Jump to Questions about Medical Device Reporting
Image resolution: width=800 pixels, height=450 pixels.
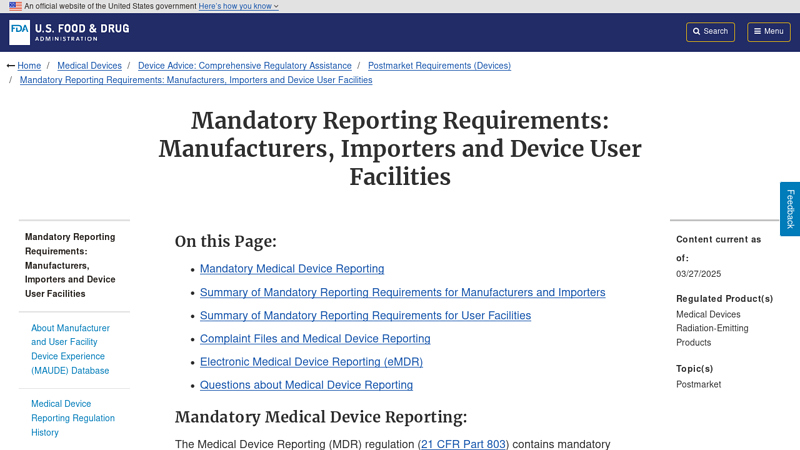pyautogui.click(x=306, y=385)
